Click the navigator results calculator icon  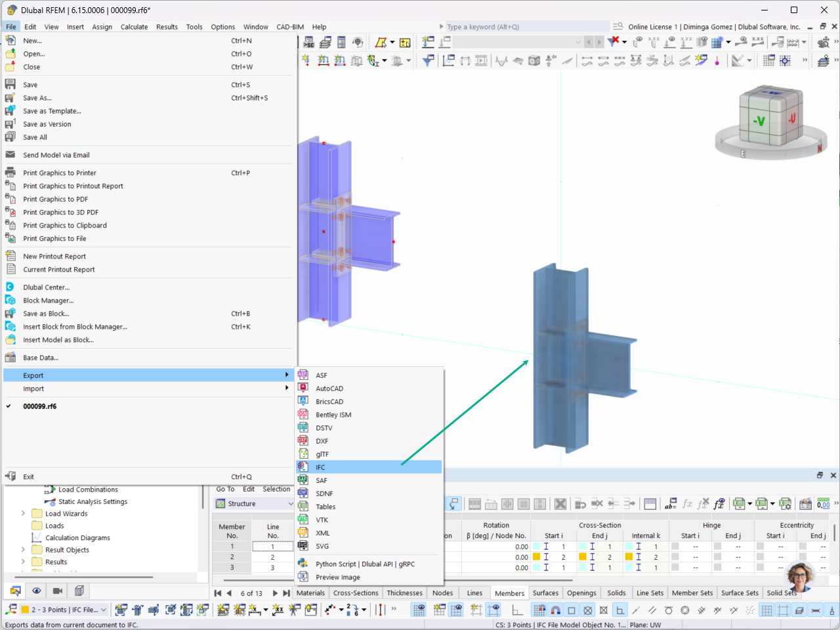point(79,591)
